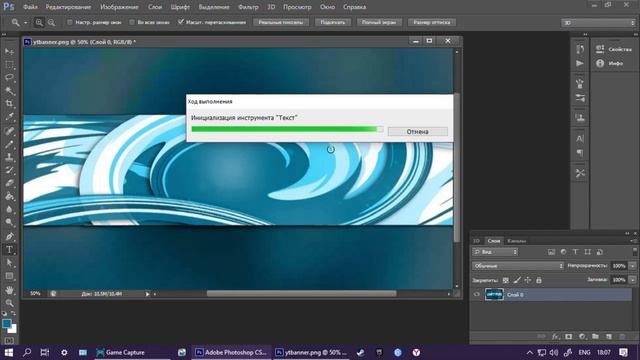640x360 pixels.
Task: Select the Path Selection tool
Action: point(9,262)
